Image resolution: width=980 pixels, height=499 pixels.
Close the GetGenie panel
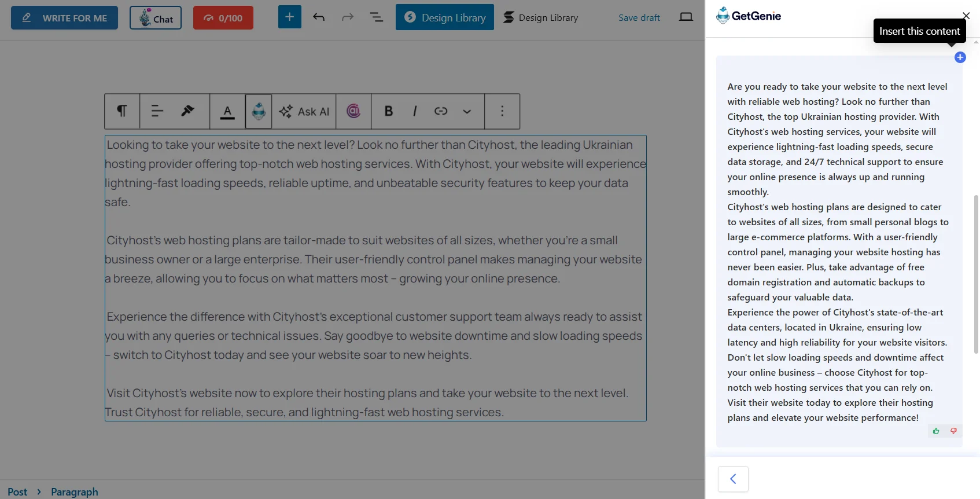966,16
